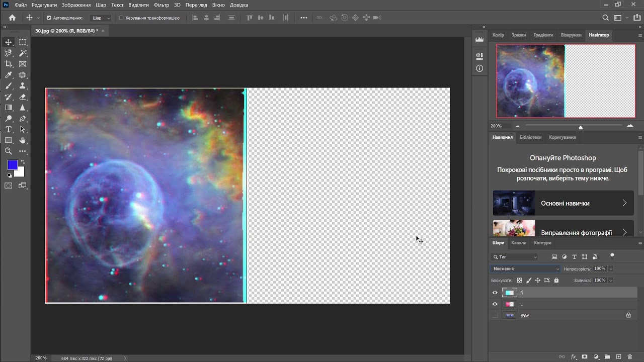Enable transform controls checkbox
The image size is (644, 362).
click(121, 18)
